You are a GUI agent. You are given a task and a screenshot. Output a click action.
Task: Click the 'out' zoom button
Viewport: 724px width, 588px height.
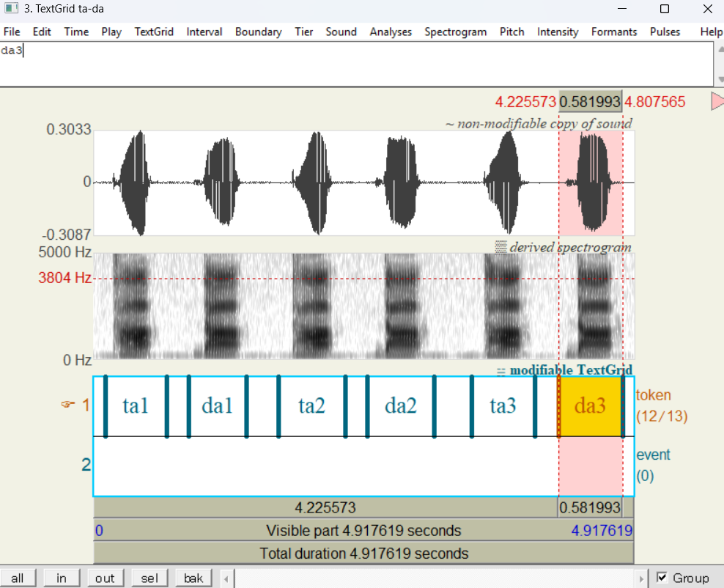coord(105,578)
